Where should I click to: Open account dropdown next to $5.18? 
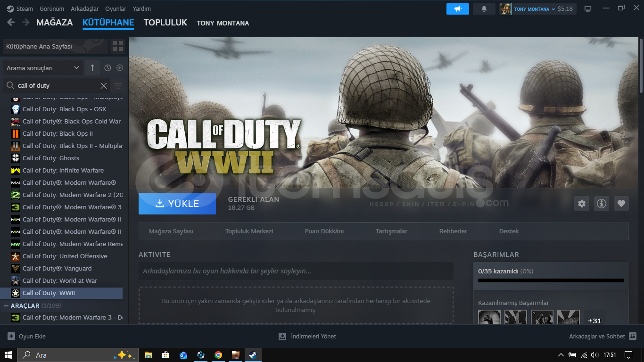tap(553, 9)
